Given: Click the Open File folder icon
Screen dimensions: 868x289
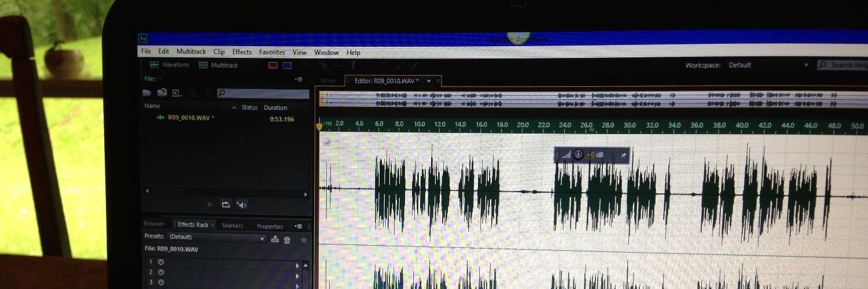Looking at the screenshot, I should (147, 92).
